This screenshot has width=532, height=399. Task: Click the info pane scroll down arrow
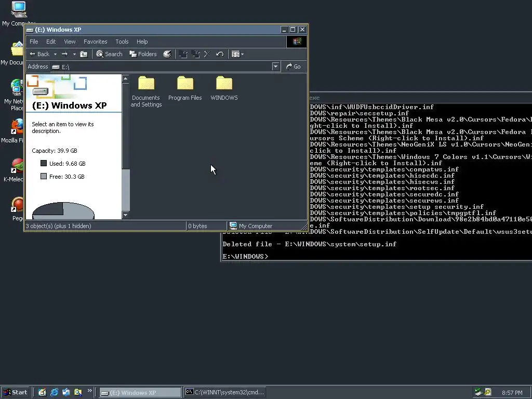click(126, 215)
